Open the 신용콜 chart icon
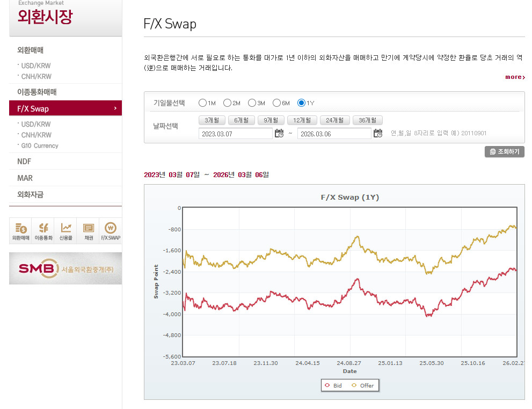Screen dimensions: 532x409 coord(65,231)
